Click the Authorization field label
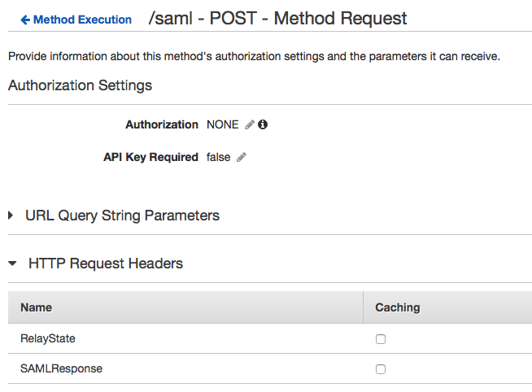 pos(161,125)
